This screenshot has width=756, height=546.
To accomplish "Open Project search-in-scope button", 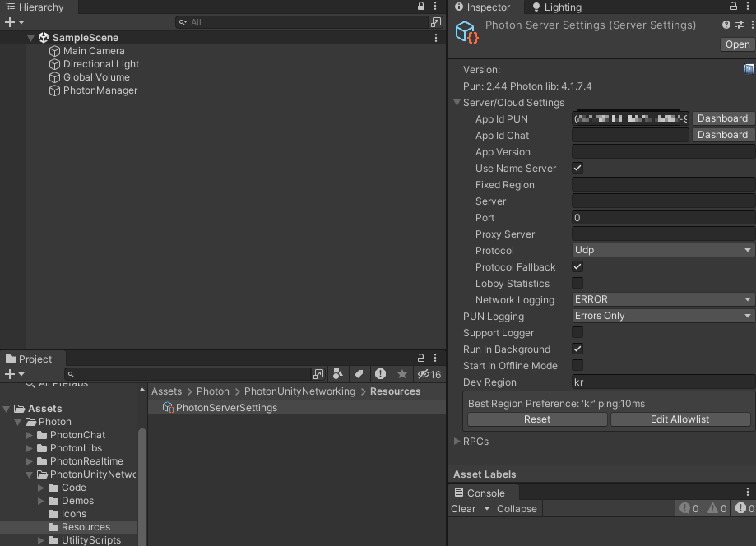I will [318, 374].
